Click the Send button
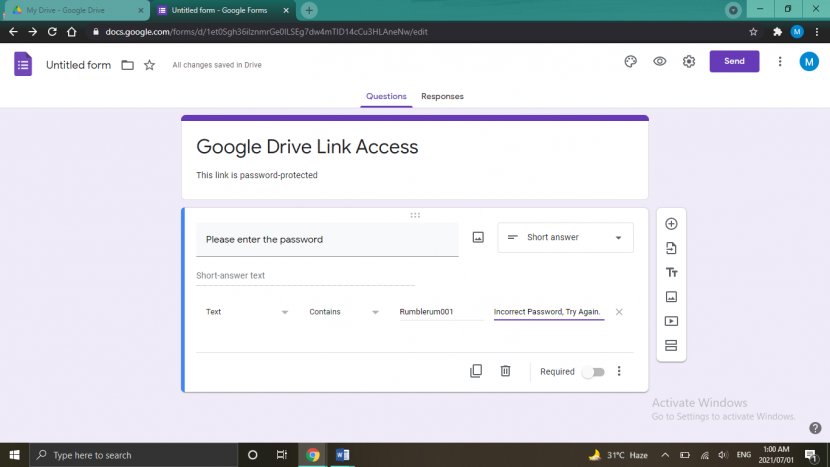The width and height of the screenshot is (830, 467). [734, 61]
